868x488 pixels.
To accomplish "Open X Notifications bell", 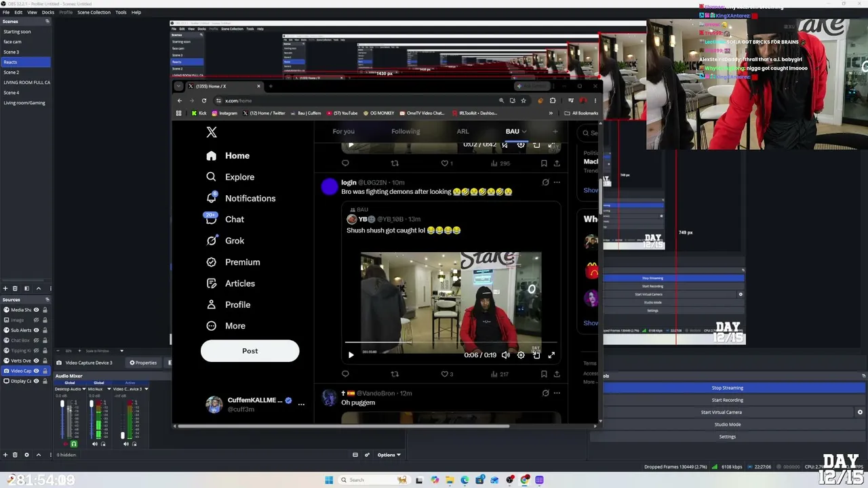I will point(212,198).
